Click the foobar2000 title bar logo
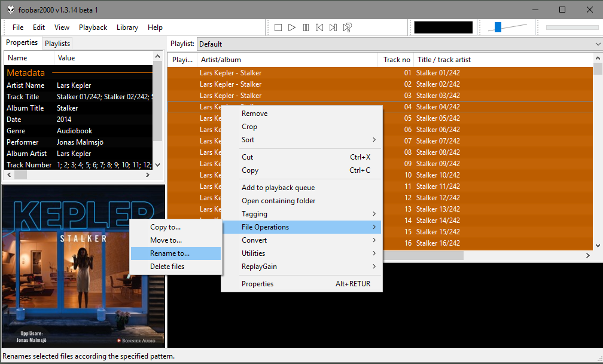 pyautogui.click(x=11, y=10)
